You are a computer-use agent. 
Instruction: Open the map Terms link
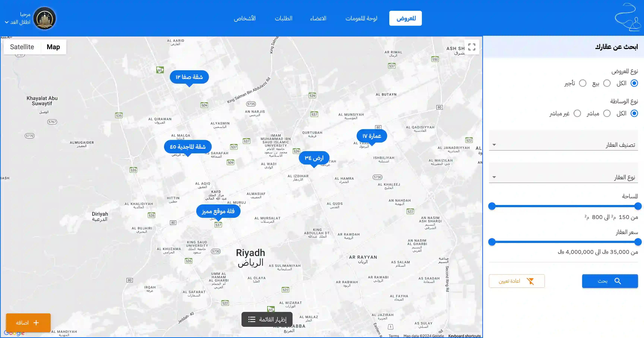point(394,336)
